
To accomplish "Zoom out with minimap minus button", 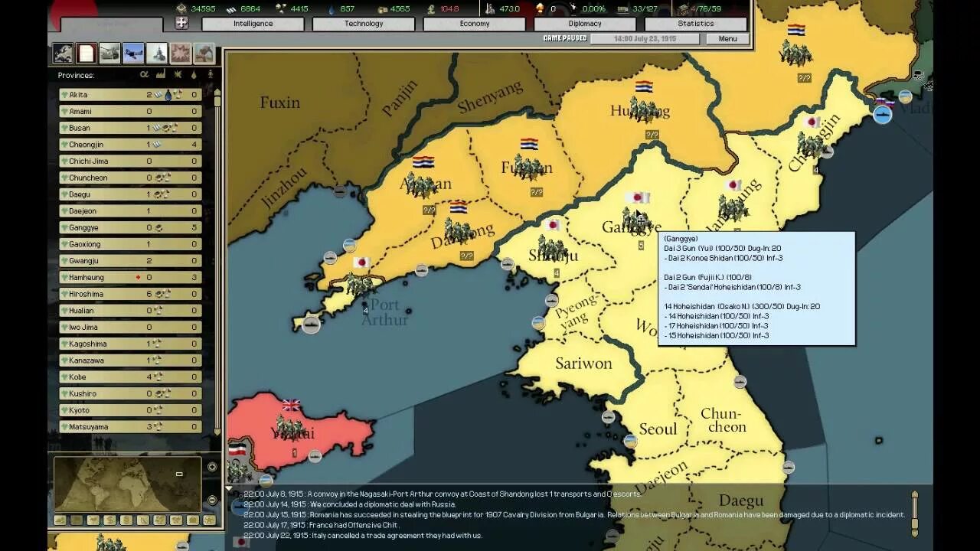I will pos(212,500).
